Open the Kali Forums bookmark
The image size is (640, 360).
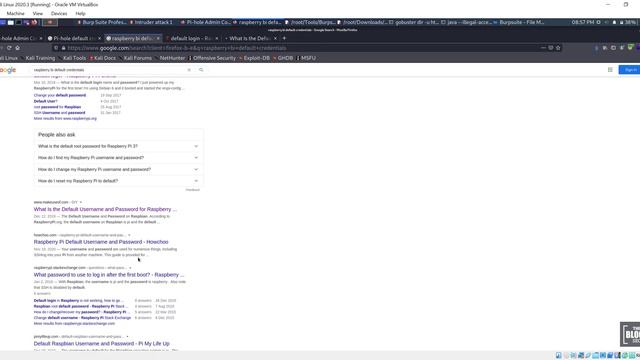(x=136, y=58)
